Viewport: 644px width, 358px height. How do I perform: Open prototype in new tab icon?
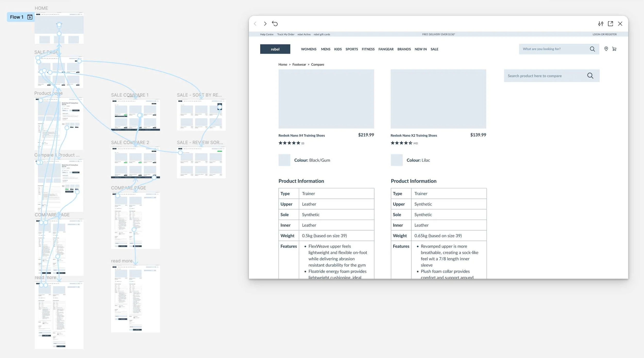pos(611,24)
